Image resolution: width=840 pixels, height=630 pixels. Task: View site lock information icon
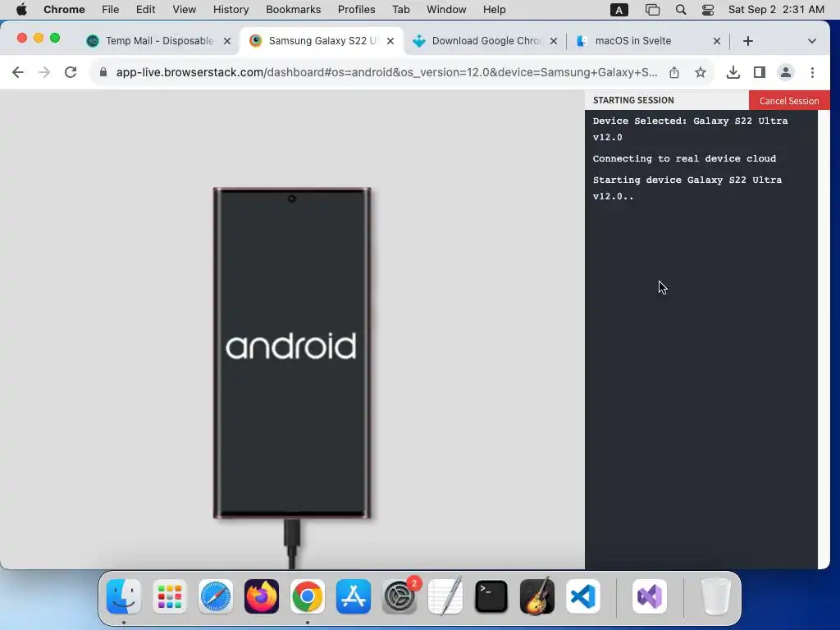(103, 72)
